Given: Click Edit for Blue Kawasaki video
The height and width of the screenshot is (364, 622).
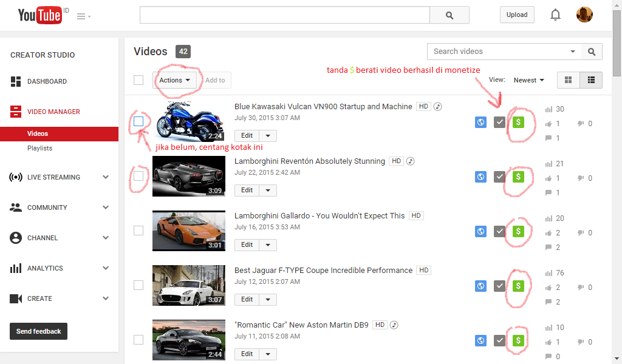Looking at the screenshot, I should coord(247,136).
